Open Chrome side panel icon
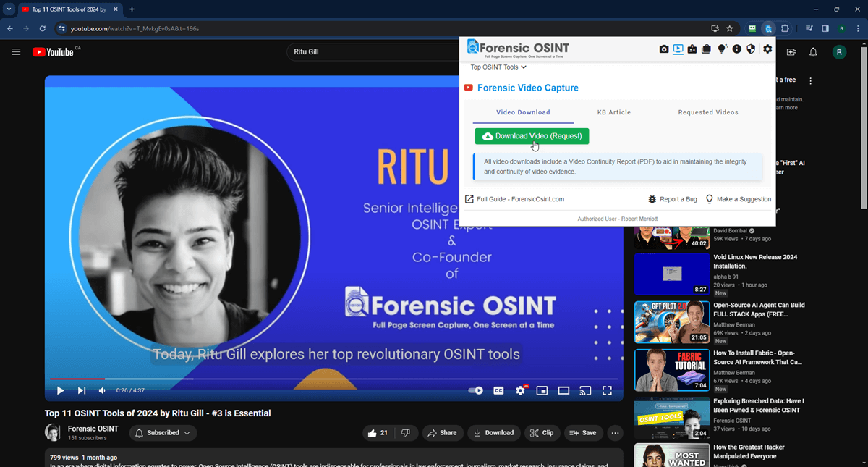Viewport: 868px width, 467px height. [825, 28]
